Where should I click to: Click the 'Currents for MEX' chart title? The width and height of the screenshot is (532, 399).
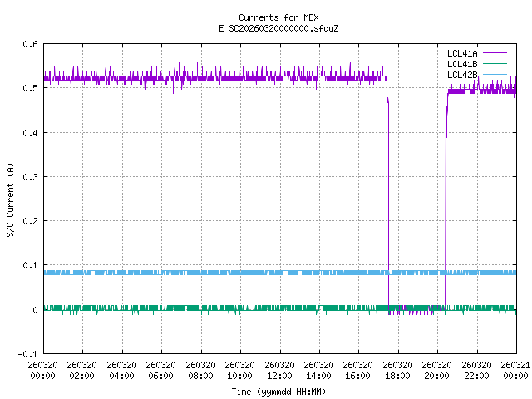click(x=266, y=17)
